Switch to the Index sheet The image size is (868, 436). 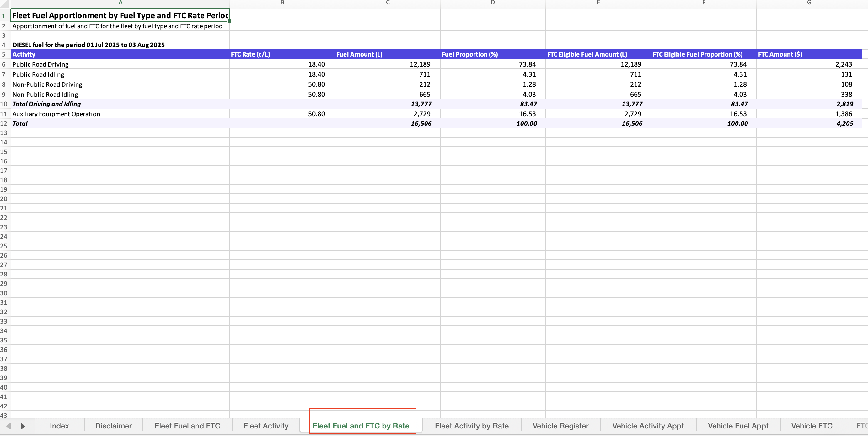pos(59,426)
